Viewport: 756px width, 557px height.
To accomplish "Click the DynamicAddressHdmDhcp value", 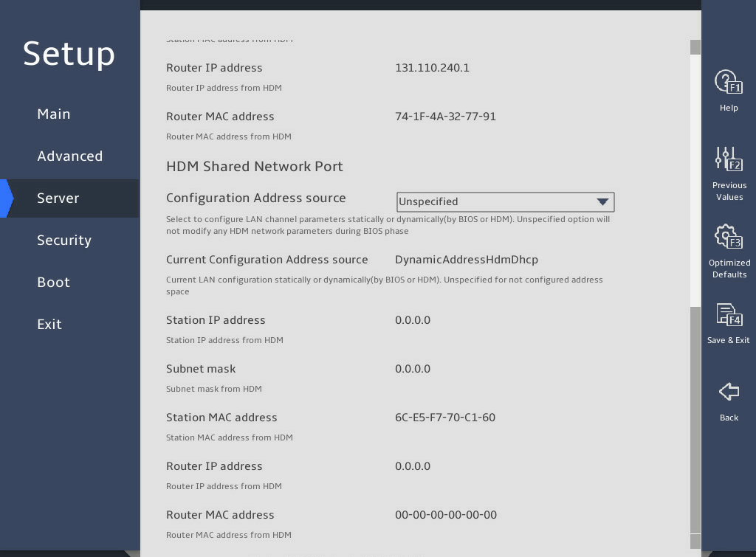I will (x=467, y=260).
